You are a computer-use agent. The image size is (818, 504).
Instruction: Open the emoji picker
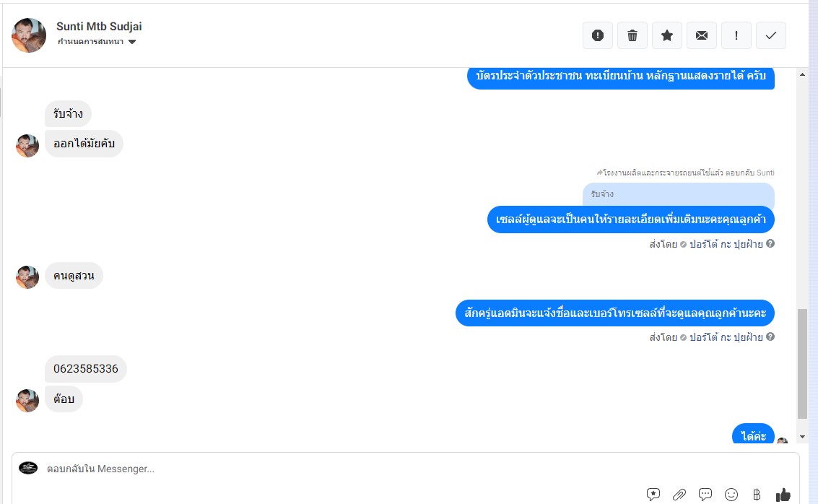(731, 494)
